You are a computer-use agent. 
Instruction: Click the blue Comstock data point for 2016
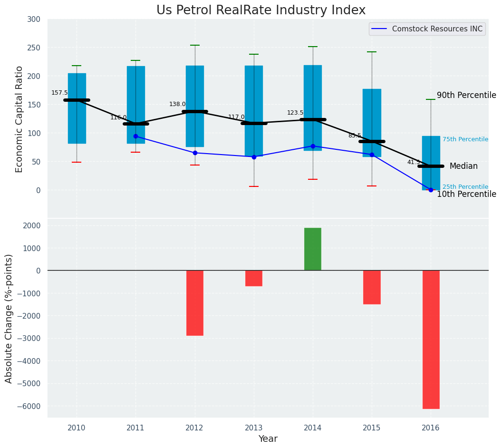tap(431, 190)
